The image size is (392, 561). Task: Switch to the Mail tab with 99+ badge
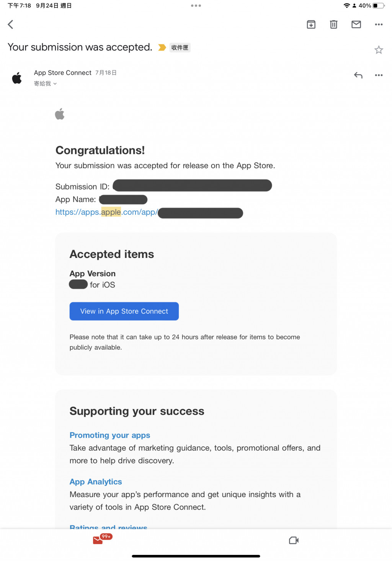[99, 540]
